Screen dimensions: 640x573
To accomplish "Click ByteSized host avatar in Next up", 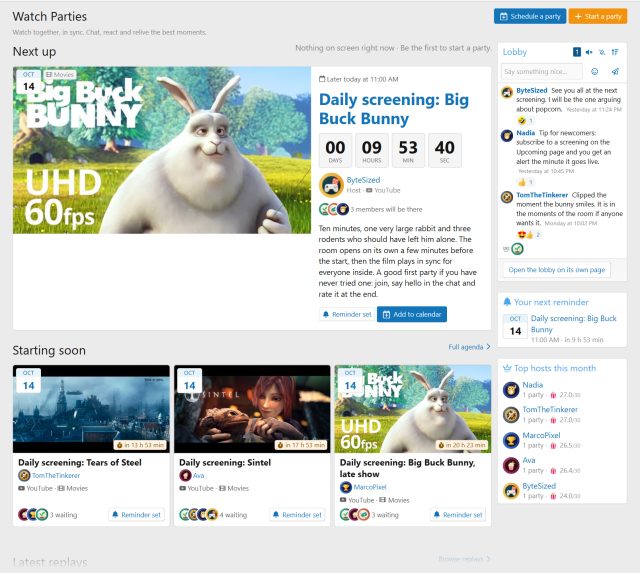I will [331, 185].
